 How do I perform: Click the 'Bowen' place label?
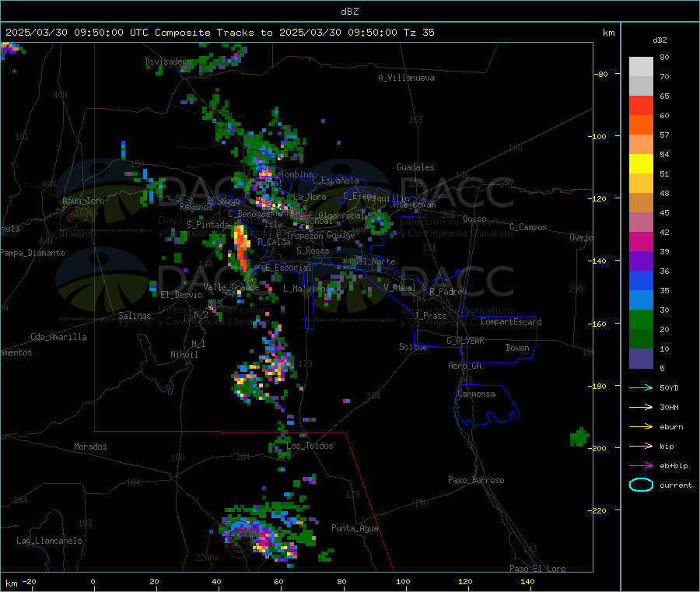coord(517,348)
